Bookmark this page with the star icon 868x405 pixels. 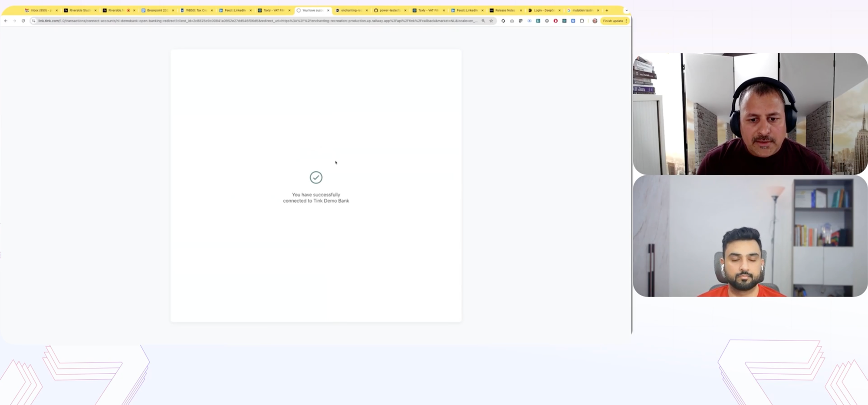click(491, 21)
